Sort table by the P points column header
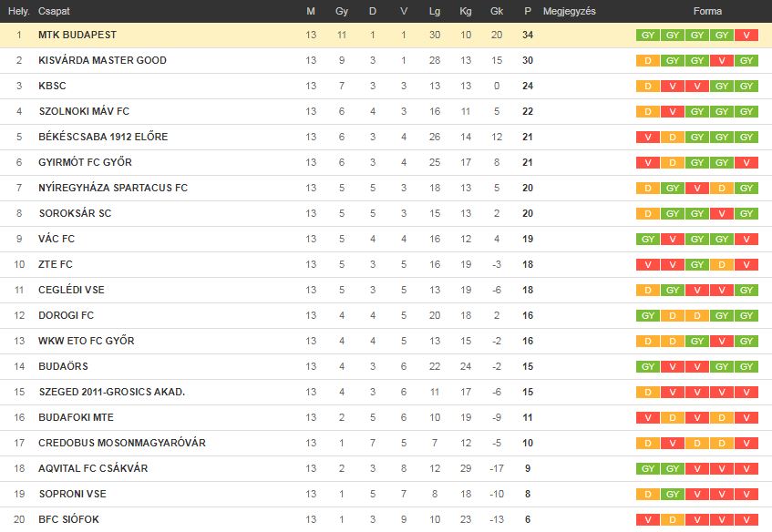Screen dimensions: 772x532 pyautogui.click(x=528, y=11)
